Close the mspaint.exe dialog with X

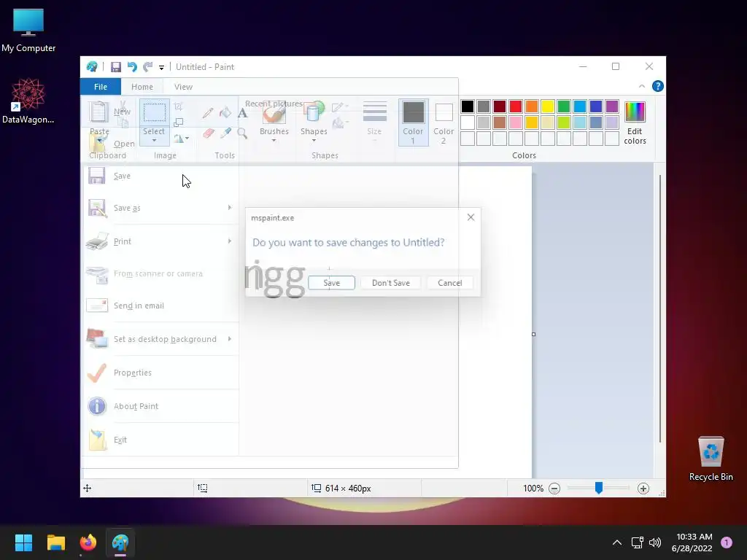pyautogui.click(x=471, y=217)
